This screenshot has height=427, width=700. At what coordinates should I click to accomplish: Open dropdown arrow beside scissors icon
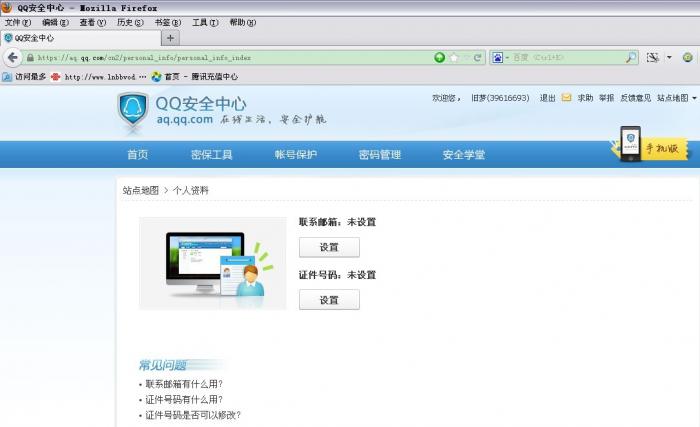tap(669, 57)
